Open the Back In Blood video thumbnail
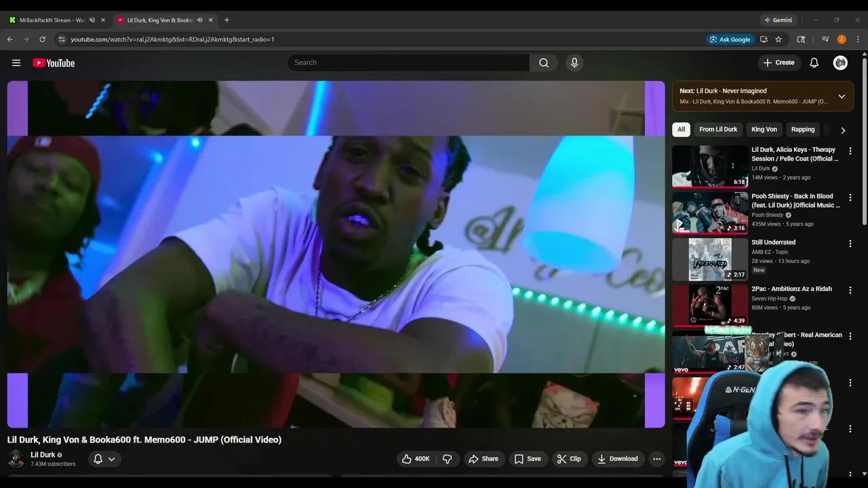Viewport: 868px width, 488px height. (710, 213)
